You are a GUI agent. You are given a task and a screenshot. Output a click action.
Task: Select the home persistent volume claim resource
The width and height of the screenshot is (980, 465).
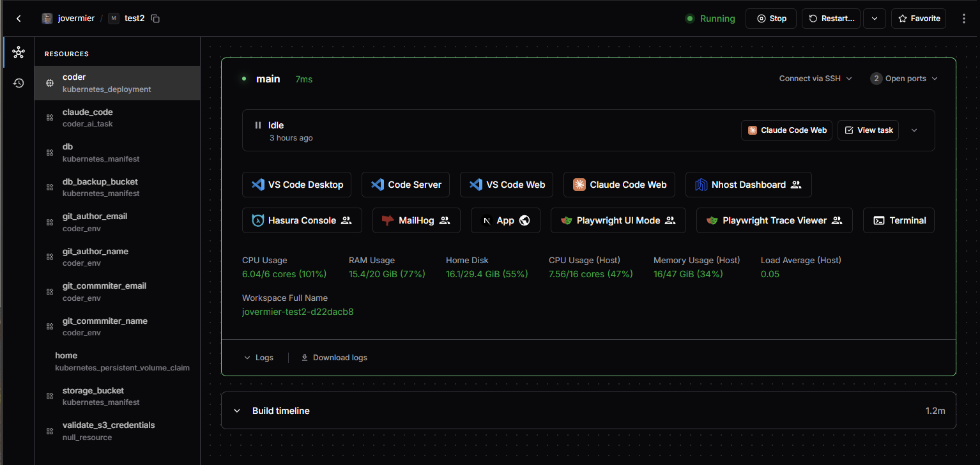[x=118, y=362]
